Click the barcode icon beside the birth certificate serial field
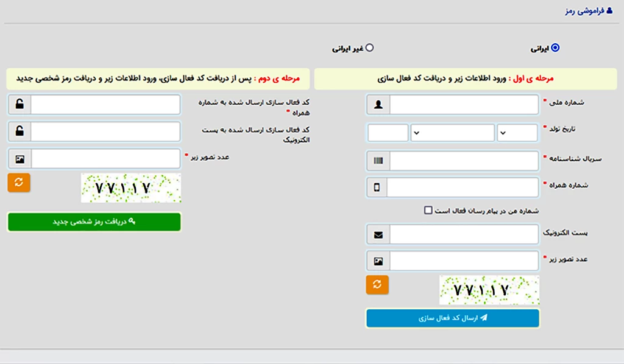The width and height of the screenshot is (624, 364). point(378,161)
